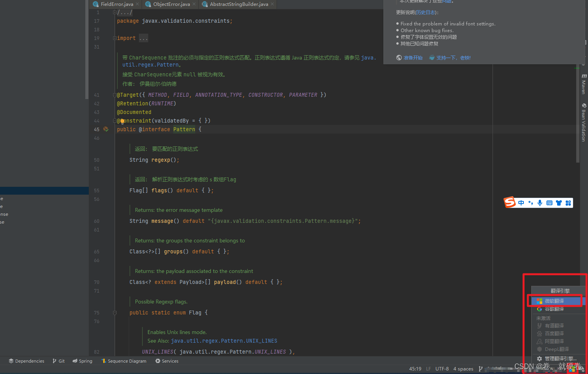Open the Services tool window
The width and height of the screenshot is (588, 374).
pyautogui.click(x=167, y=361)
